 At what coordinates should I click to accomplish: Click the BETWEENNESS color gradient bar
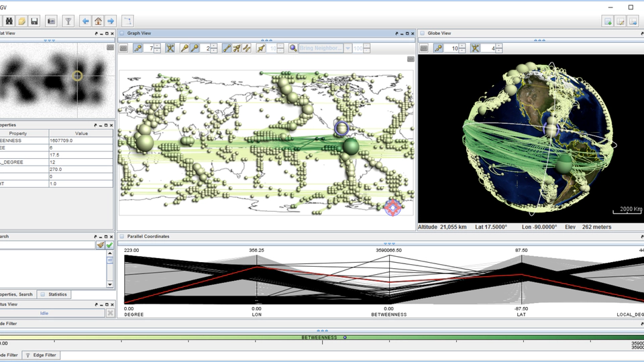click(x=322, y=337)
